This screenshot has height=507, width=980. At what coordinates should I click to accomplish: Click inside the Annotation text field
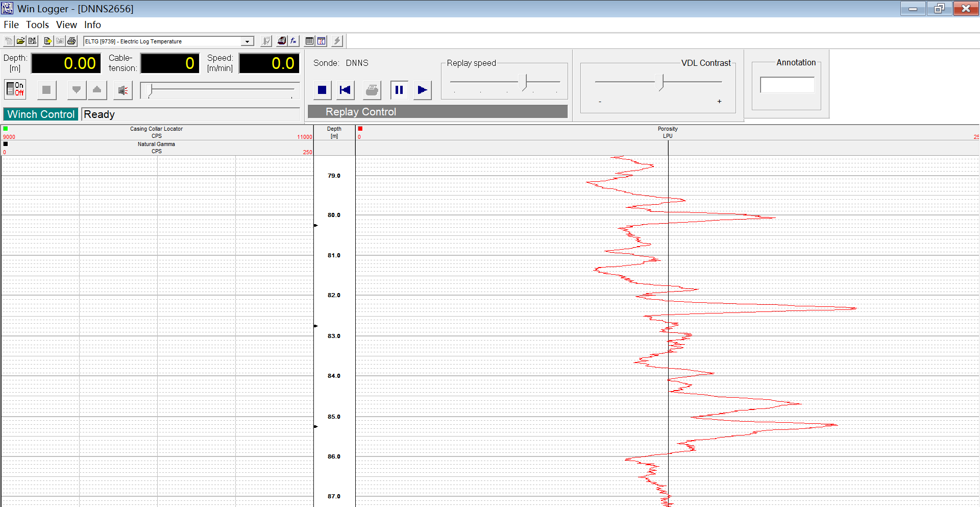pyautogui.click(x=787, y=85)
